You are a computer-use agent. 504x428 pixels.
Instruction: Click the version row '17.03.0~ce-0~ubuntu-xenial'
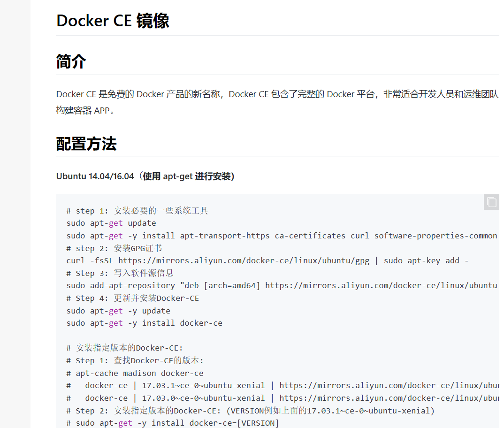(x=283, y=398)
